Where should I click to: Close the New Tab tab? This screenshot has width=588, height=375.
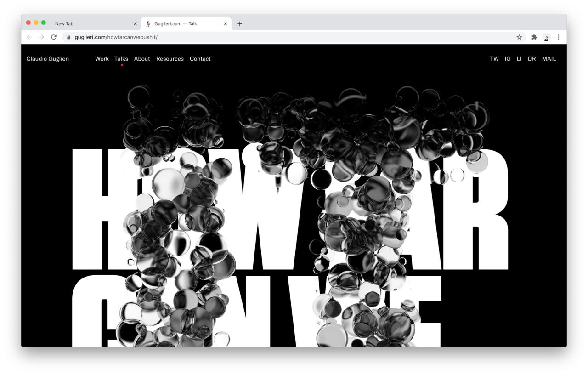pyautogui.click(x=135, y=24)
